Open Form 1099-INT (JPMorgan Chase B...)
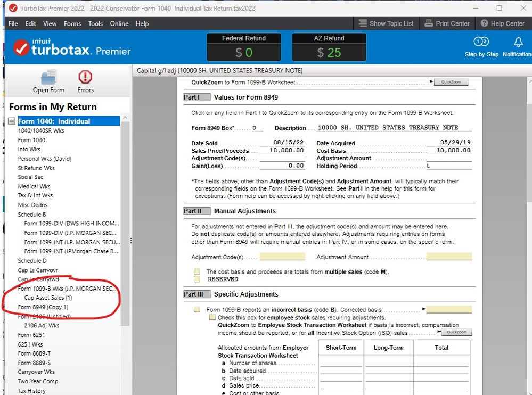The height and width of the screenshot is (395, 532). coord(71,252)
